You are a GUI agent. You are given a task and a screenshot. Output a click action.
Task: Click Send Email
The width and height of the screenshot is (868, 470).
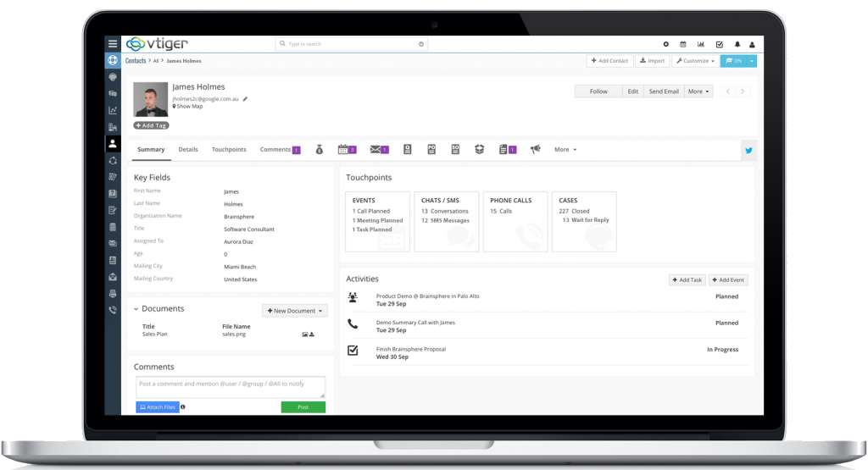point(664,91)
